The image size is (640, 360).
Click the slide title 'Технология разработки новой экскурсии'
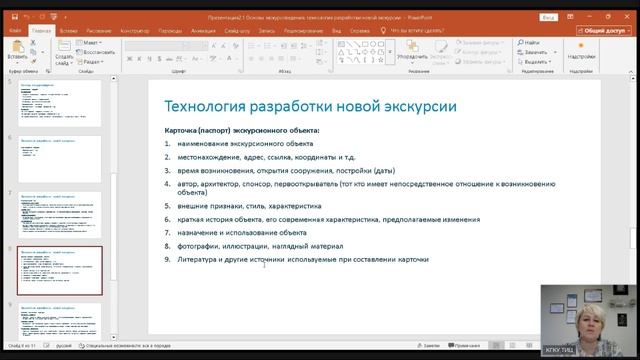click(x=310, y=107)
